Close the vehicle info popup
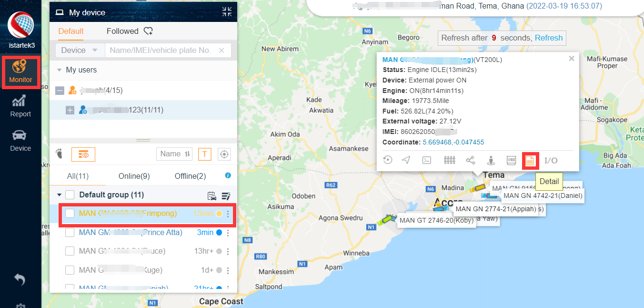The image size is (644, 308). point(572,59)
